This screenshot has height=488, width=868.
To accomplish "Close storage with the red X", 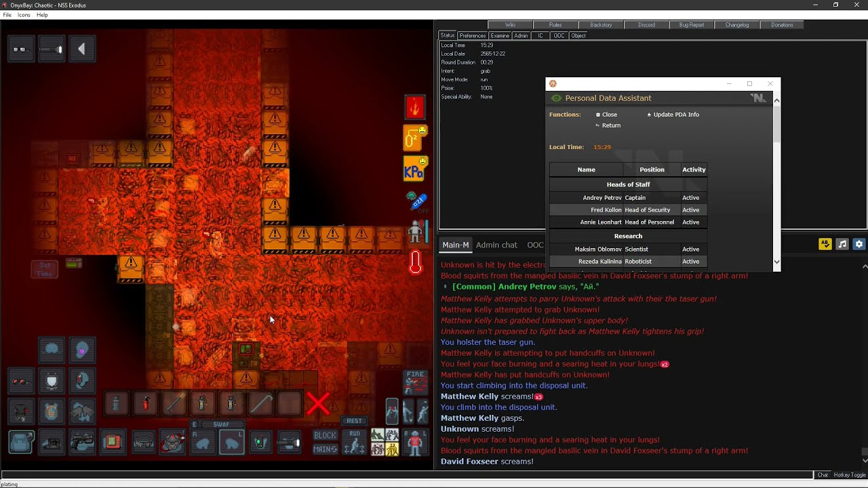I will (317, 404).
